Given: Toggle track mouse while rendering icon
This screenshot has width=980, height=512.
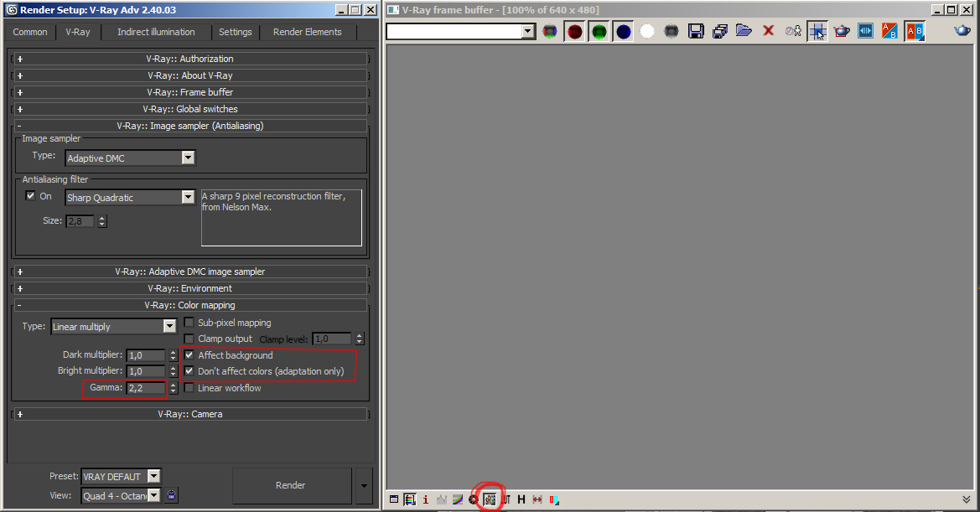Looking at the screenshot, I should 817,31.
